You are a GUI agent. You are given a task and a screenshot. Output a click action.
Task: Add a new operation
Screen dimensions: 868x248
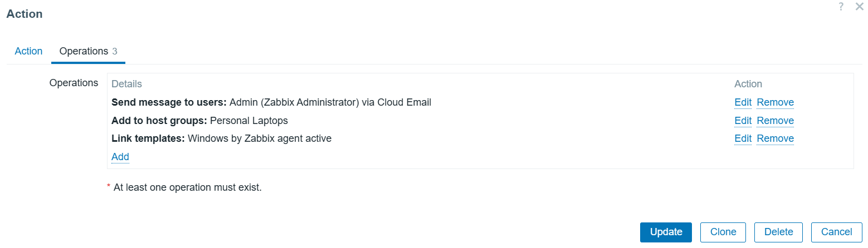[x=120, y=157]
